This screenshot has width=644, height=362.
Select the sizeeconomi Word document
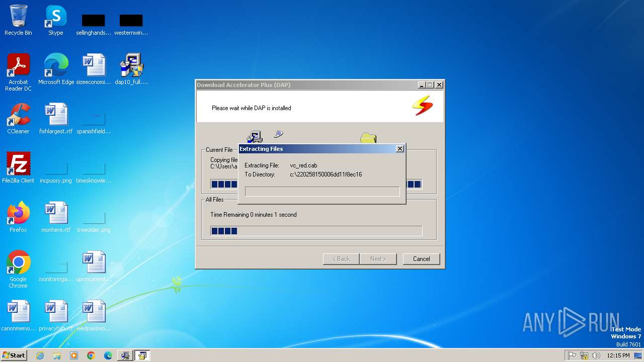94,69
